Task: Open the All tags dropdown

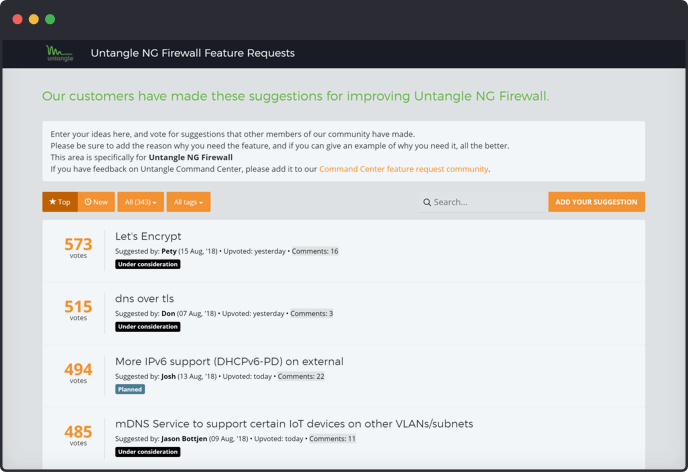Action: (188, 202)
